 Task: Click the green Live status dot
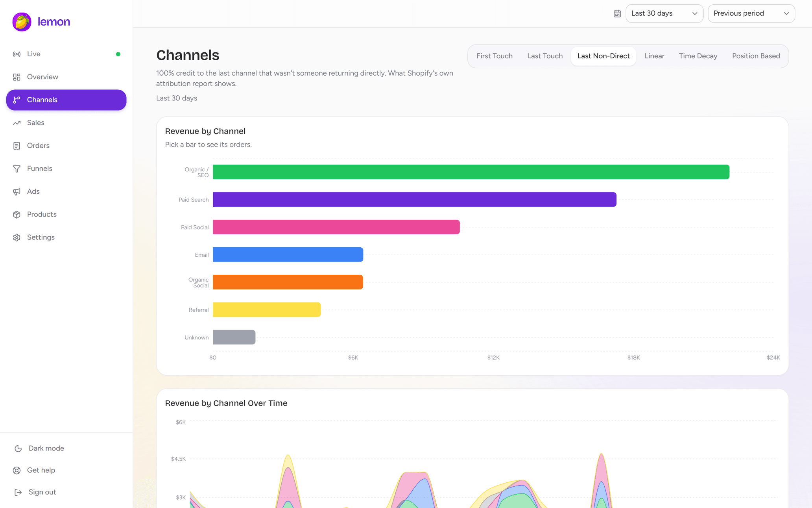coord(118,54)
